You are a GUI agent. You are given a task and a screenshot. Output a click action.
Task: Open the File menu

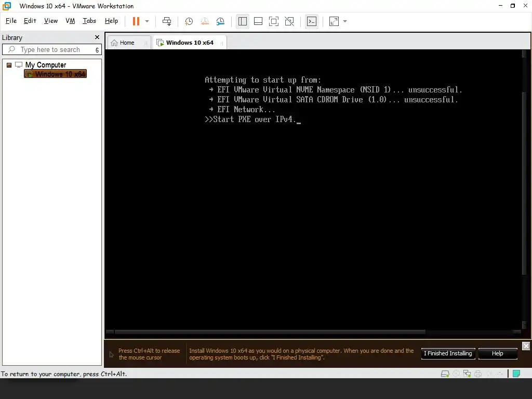click(11, 21)
